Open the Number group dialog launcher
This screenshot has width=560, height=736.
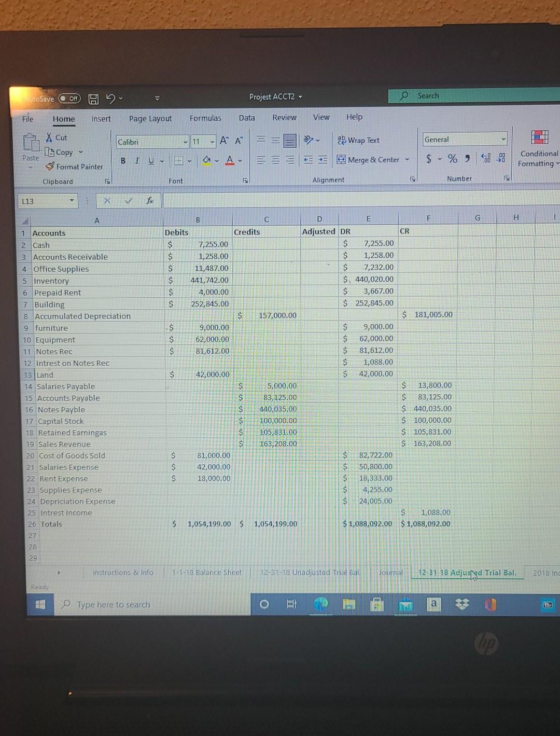507,178
